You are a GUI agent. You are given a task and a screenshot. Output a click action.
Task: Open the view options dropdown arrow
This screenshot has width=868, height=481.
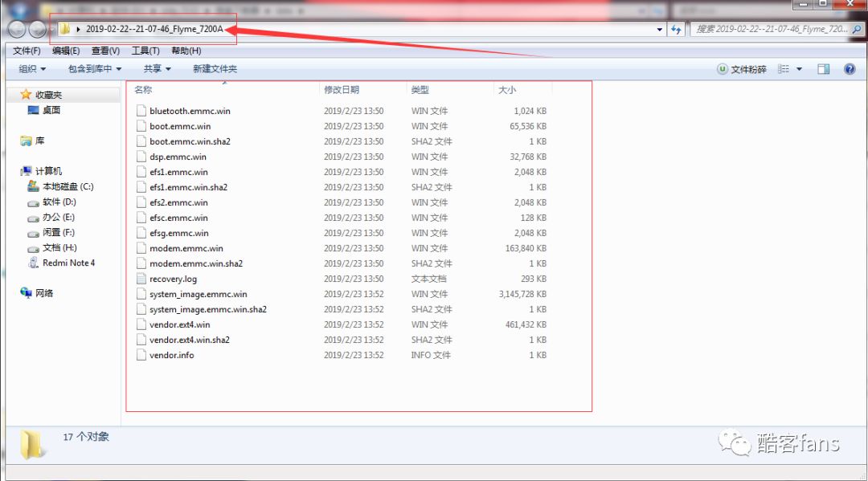click(799, 69)
